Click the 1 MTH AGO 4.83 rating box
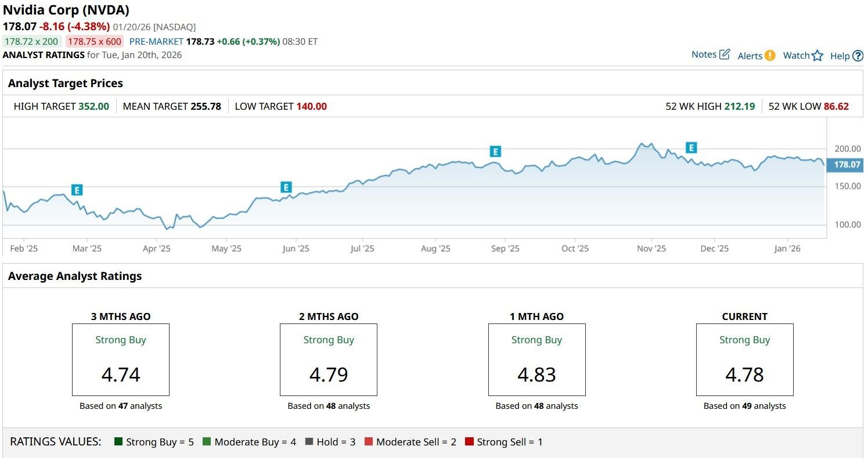This screenshot has height=464, width=868. click(x=536, y=360)
